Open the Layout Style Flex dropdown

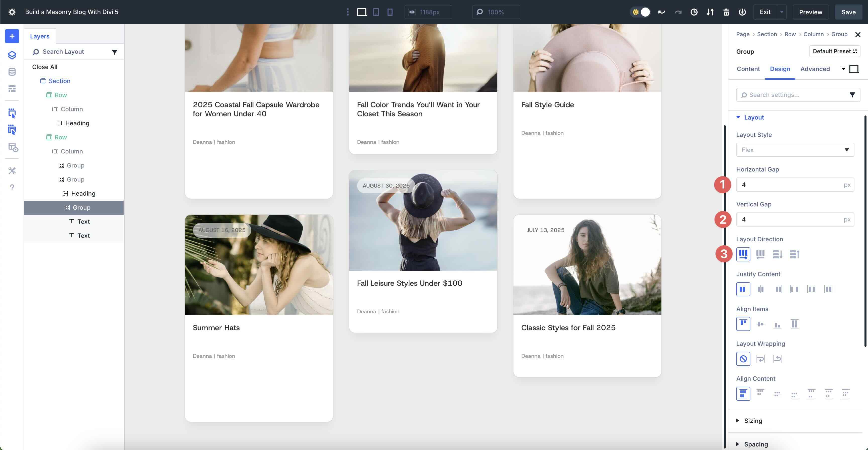tap(795, 150)
